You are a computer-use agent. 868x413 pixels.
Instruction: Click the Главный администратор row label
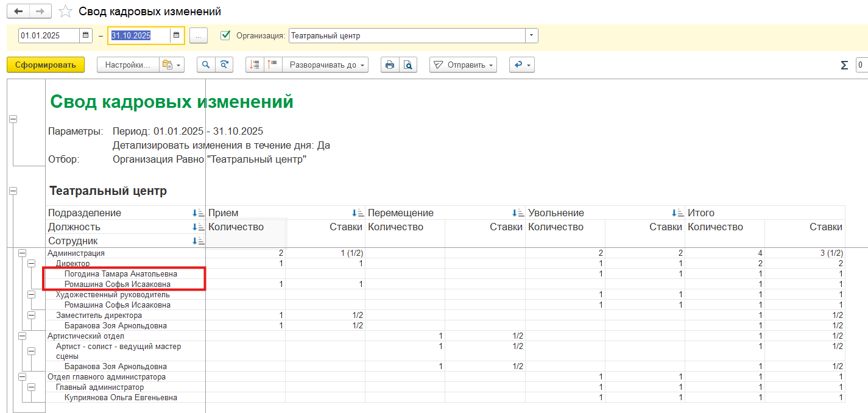[x=100, y=387]
